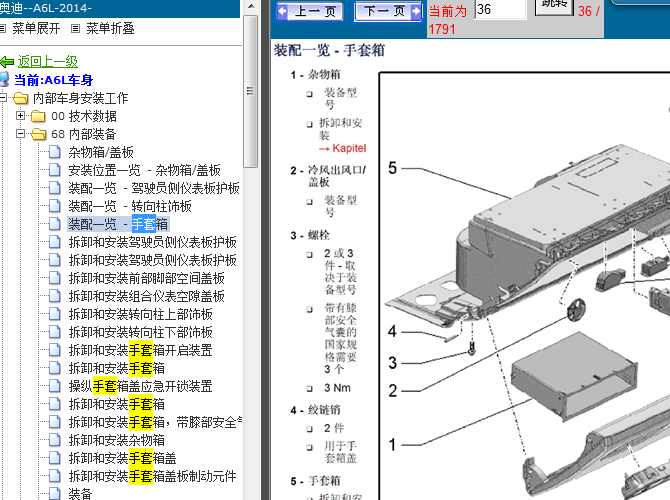
Task: Click the 00 技术数据 folder icon
Action: pyautogui.click(x=38, y=116)
